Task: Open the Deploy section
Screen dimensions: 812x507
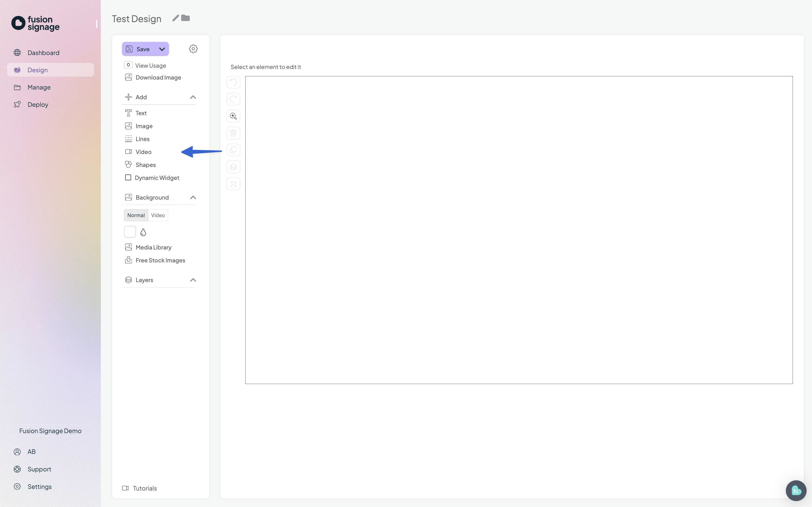Action: coord(50,105)
